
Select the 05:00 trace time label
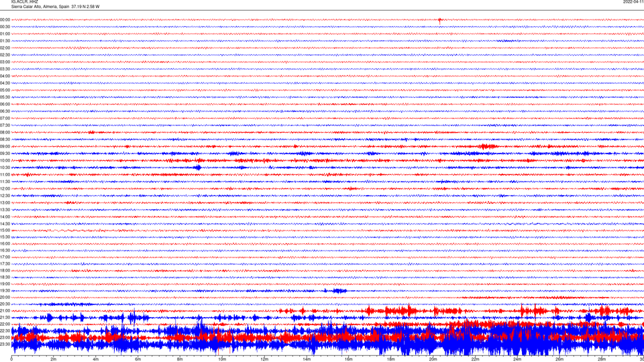[5, 90]
